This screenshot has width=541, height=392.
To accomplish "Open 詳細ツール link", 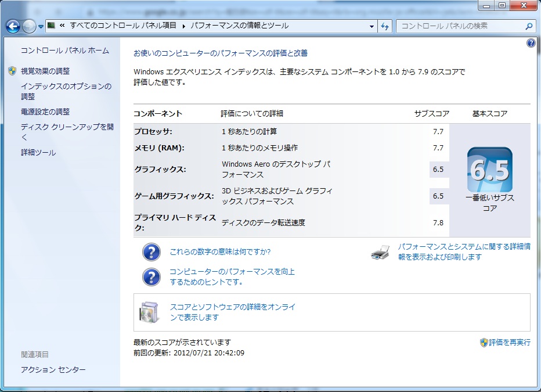I will coord(38,153).
